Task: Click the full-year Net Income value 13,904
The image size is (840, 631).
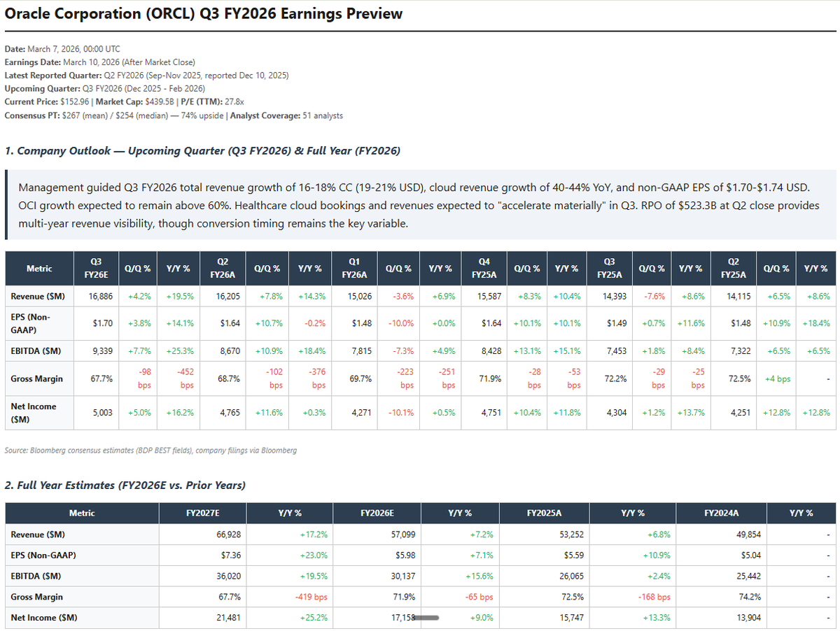Action: (x=748, y=618)
